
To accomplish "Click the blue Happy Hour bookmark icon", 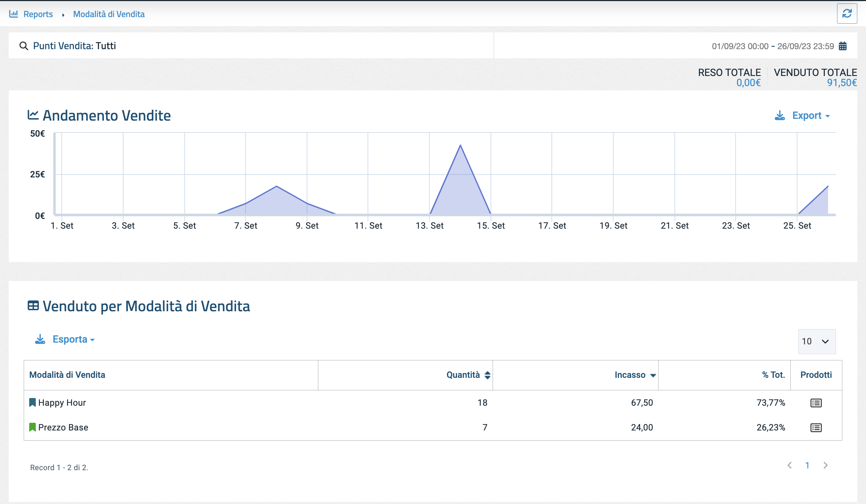I will coord(32,403).
